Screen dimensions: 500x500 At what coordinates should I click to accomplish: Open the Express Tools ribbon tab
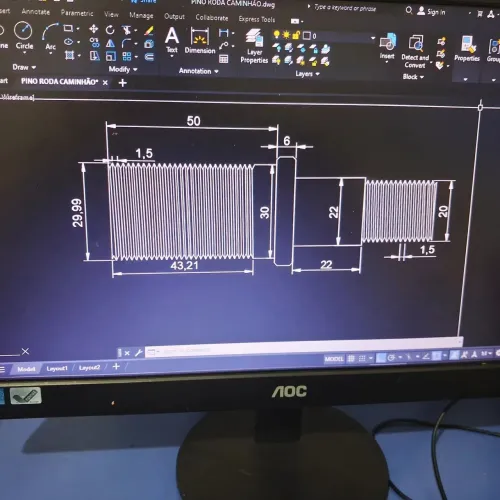257,19
